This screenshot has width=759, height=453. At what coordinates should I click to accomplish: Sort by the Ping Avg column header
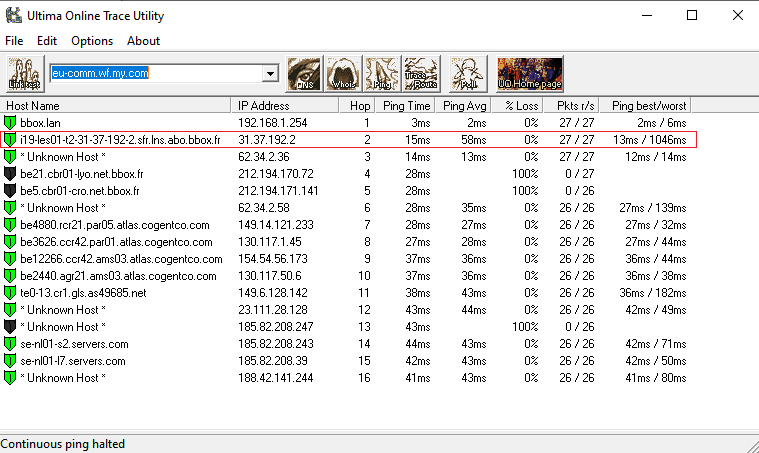click(464, 106)
